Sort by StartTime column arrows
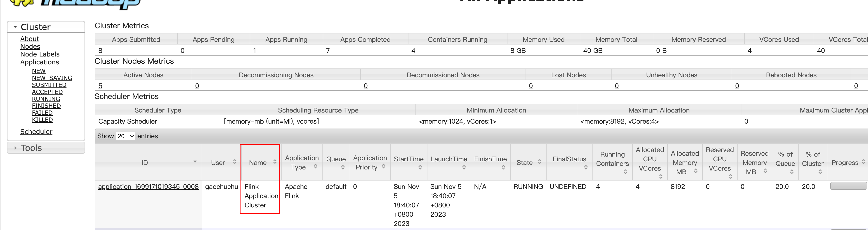Viewport: 868px width, 230px height. [x=420, y=167]
